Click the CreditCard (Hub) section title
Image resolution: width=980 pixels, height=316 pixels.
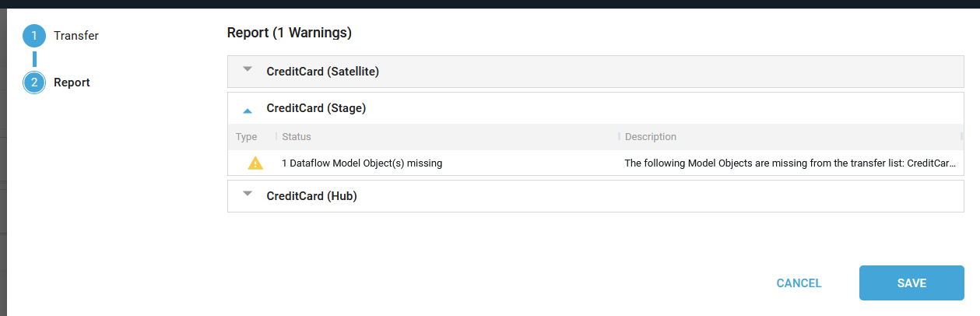[x=311, y=196]
